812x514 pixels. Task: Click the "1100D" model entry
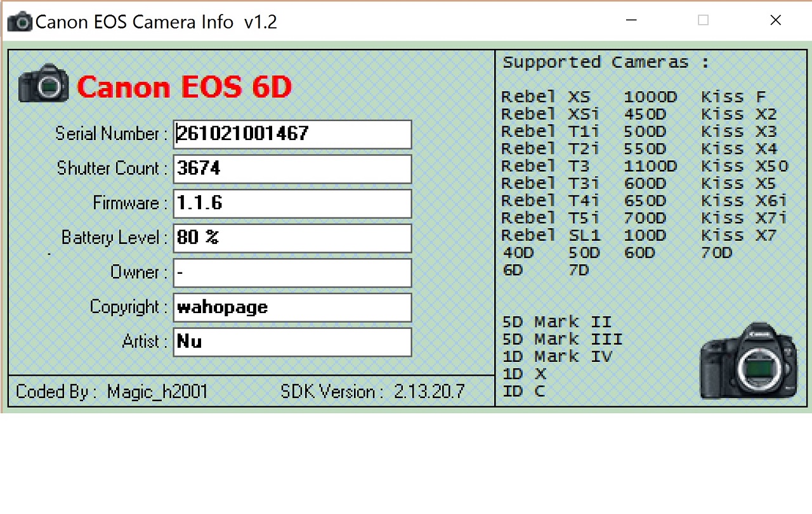click(650, 166)
